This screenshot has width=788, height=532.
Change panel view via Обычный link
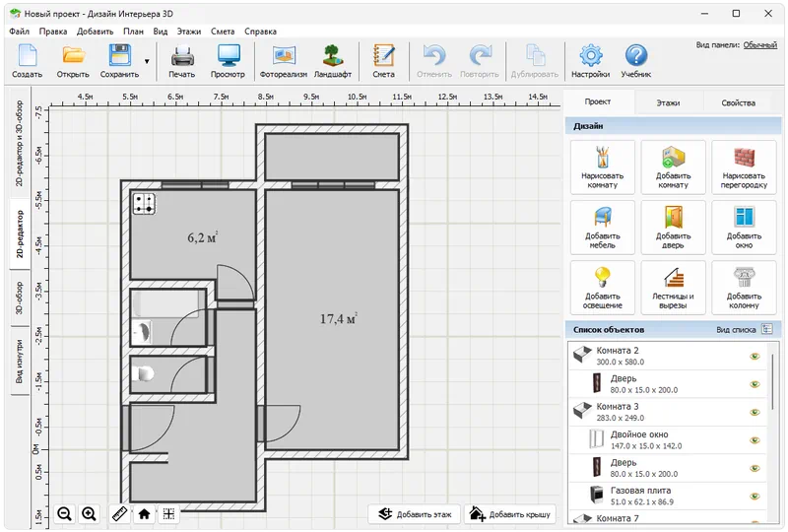click(759, 45)
